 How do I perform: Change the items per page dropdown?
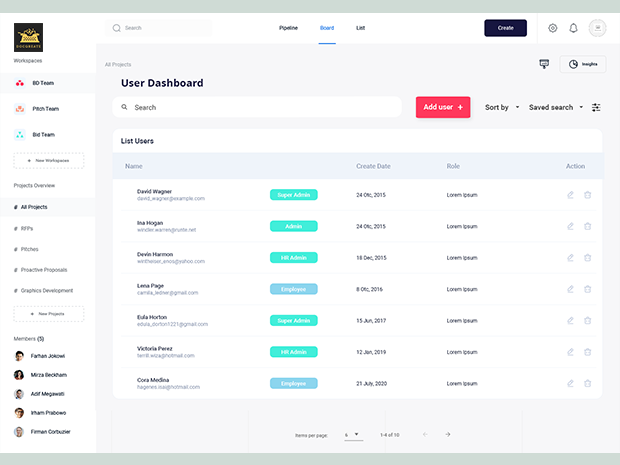coord(353,435)
